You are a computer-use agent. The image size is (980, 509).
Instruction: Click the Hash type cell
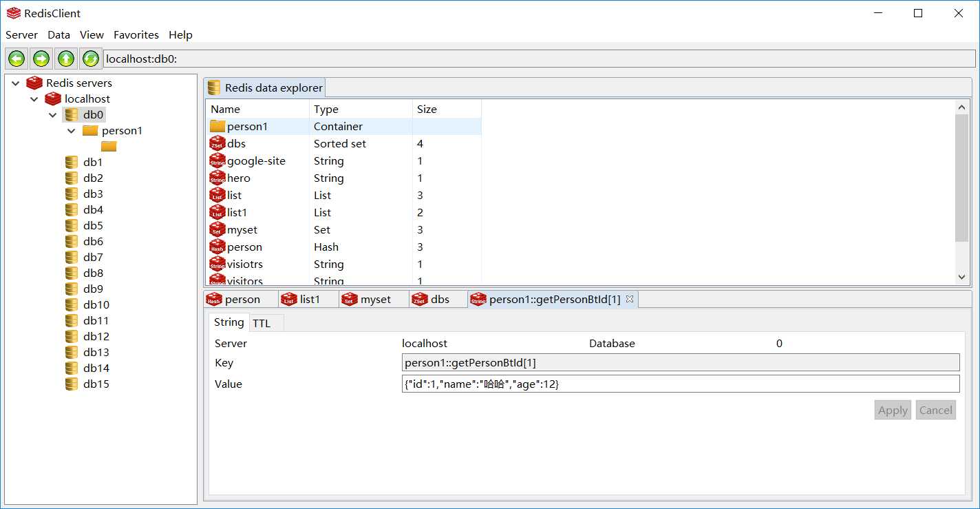point(326,247)
